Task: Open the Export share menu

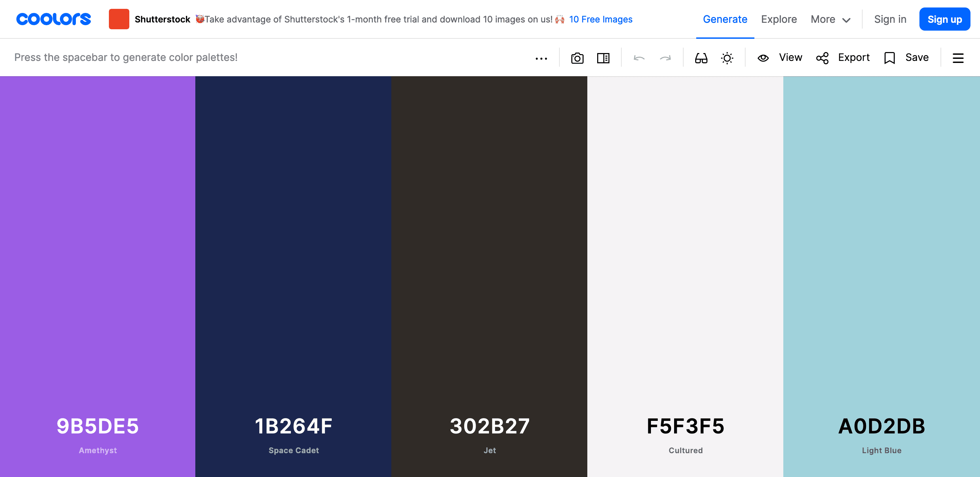Action: 843,57
